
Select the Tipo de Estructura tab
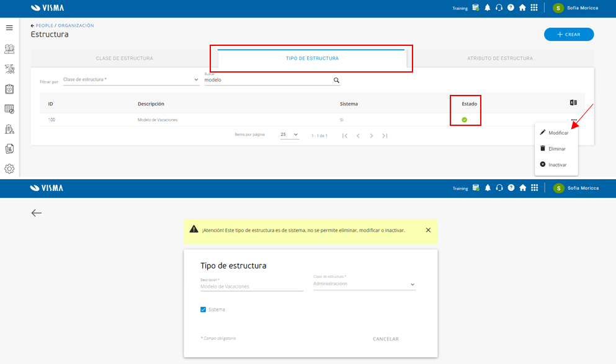[x=312, y=58]
